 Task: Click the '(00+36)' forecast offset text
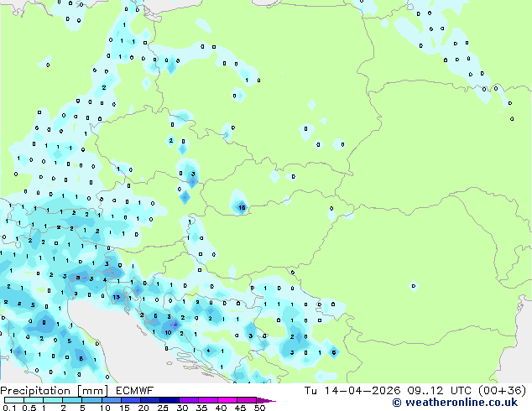click(x=502, y=391)
